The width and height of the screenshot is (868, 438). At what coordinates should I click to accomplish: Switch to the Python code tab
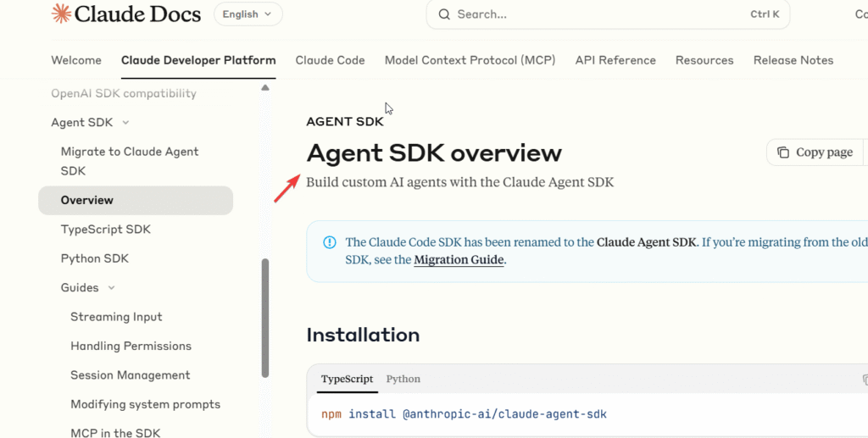(403, 380)
